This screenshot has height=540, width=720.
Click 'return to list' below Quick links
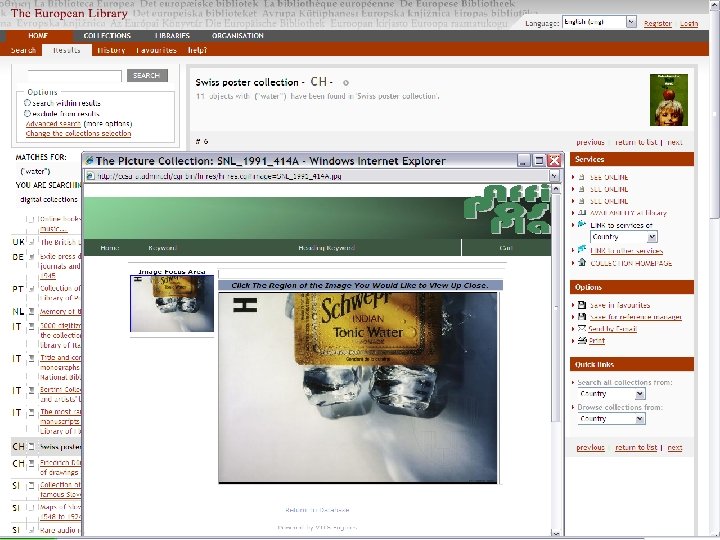[x=636, y=447]
